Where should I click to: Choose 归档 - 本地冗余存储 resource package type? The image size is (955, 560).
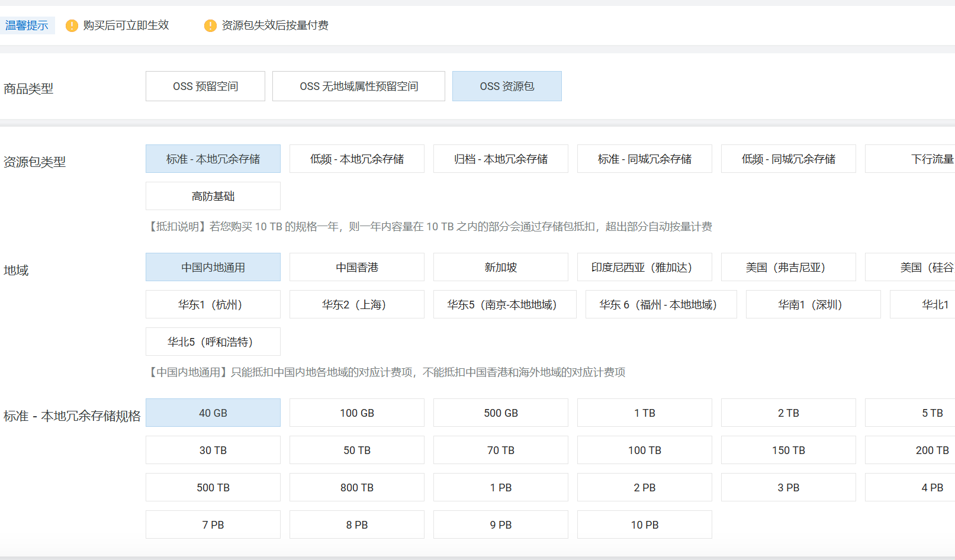pos(501,159)
